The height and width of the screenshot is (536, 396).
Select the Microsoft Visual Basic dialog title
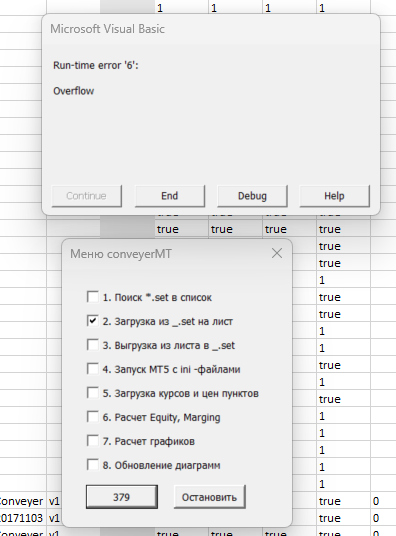107,29
